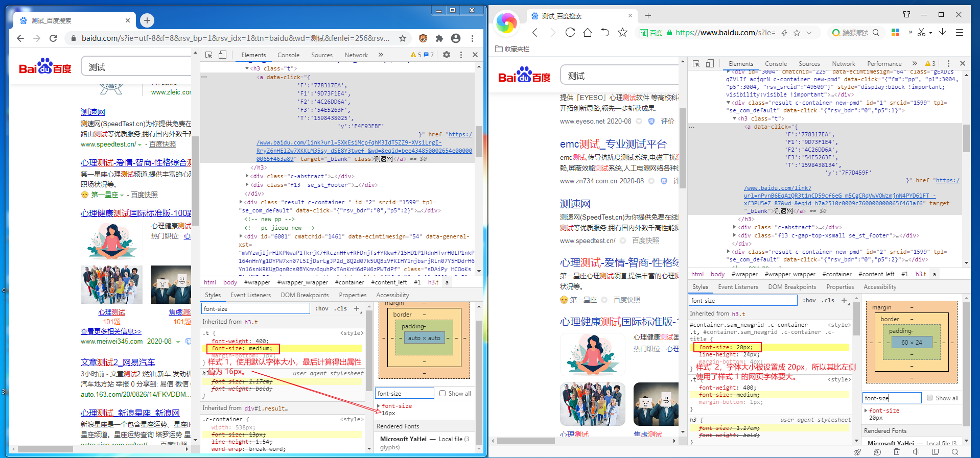
Task: Switch to Sources tab in Chrome DevTools
Action: click(x=322, y=55)
